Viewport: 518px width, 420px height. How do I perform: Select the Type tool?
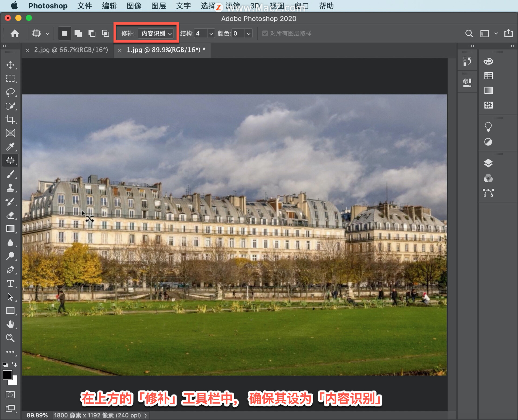click(10, 284)
